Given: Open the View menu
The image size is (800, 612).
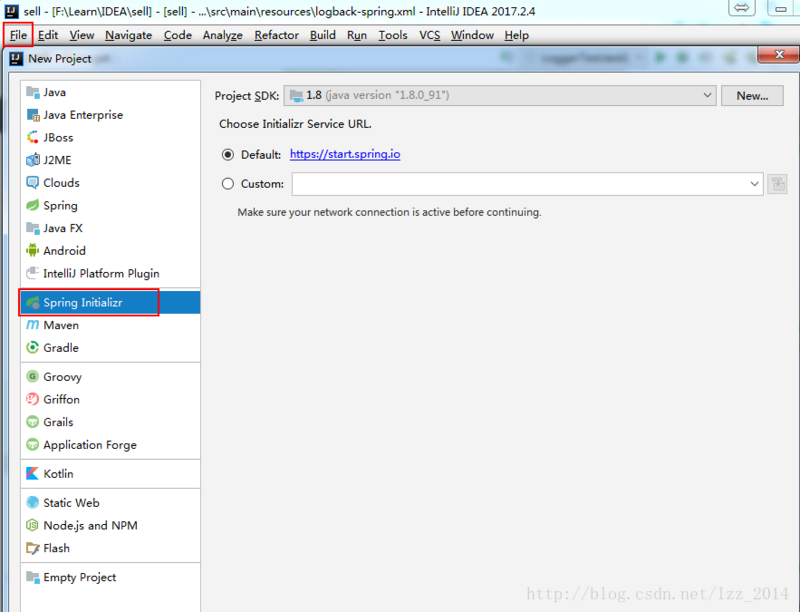Looking at the screenshot, I should tap(82, 35).
